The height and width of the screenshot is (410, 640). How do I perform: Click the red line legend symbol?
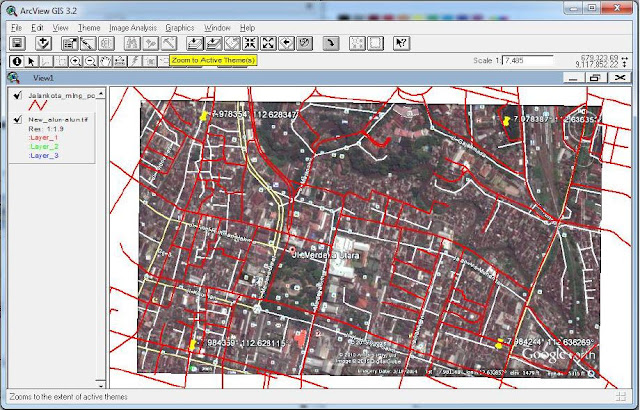tap(38, 106)
